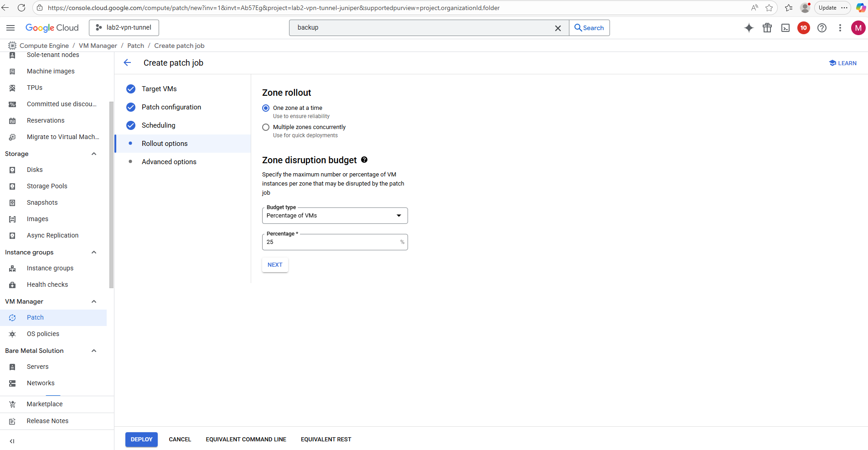Open the free trial gift icon
The image size is (868, 450).
pyautogui.click(x=767, y=28)
